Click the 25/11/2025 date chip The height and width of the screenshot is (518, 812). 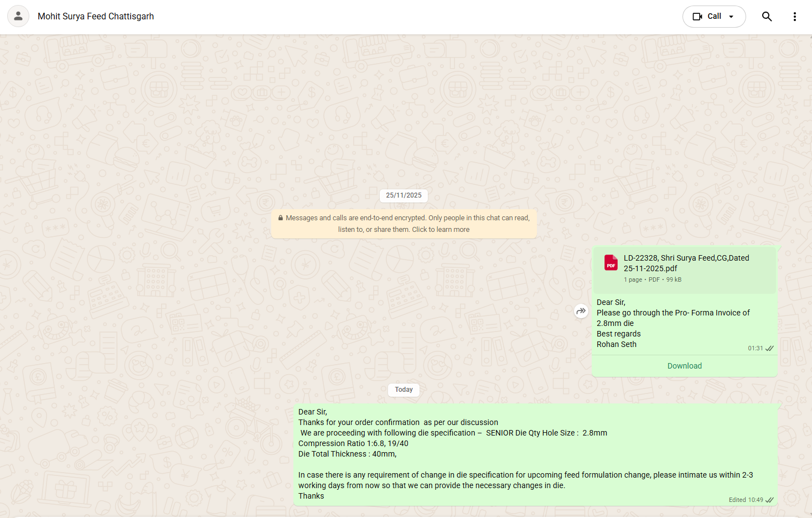[404, 195]
